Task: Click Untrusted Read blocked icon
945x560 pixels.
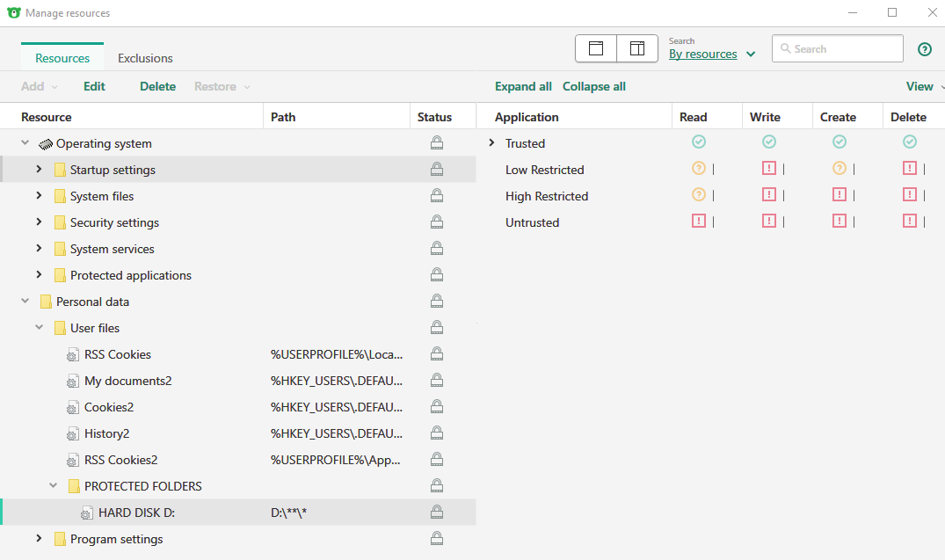Action: click(x=699, y=222)
